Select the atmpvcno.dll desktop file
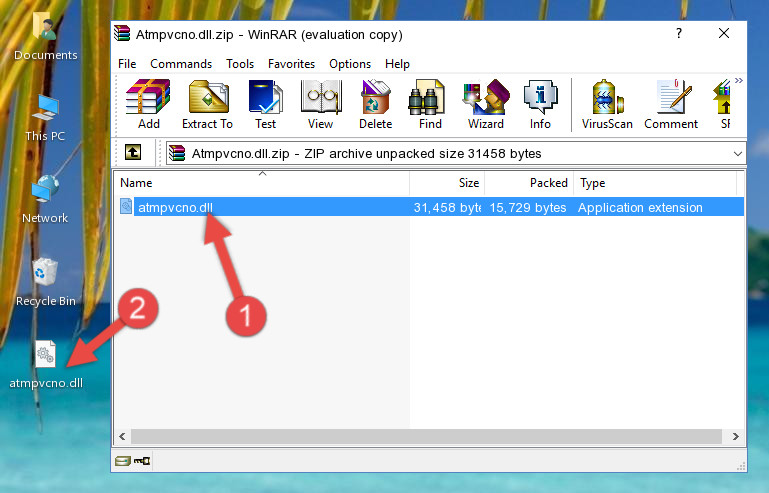This screenshot has width=769, height=493. click(x=46, y=364)
